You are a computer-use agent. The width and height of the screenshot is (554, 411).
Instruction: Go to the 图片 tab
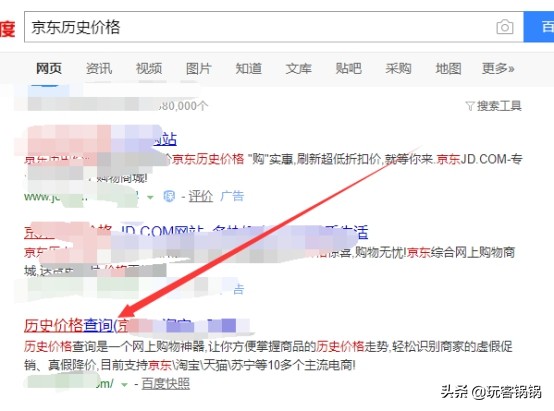tap(199, 68)
